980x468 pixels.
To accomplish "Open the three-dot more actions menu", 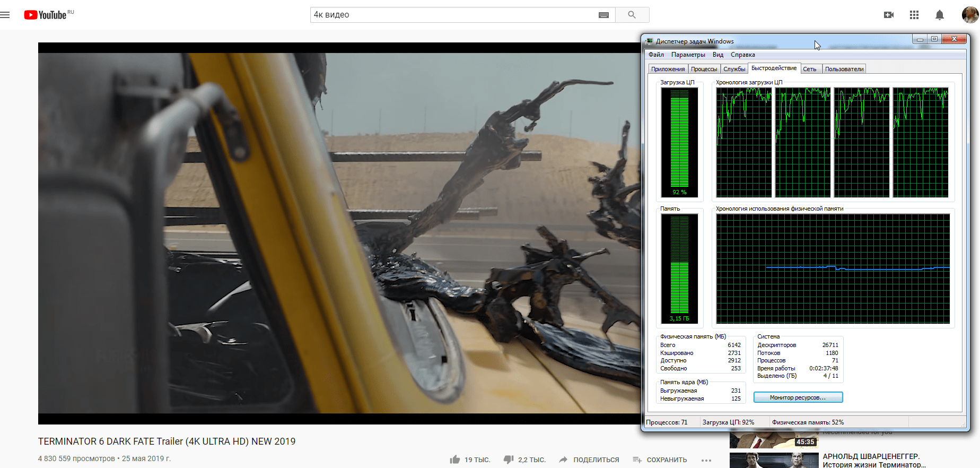I will point(706,460).
